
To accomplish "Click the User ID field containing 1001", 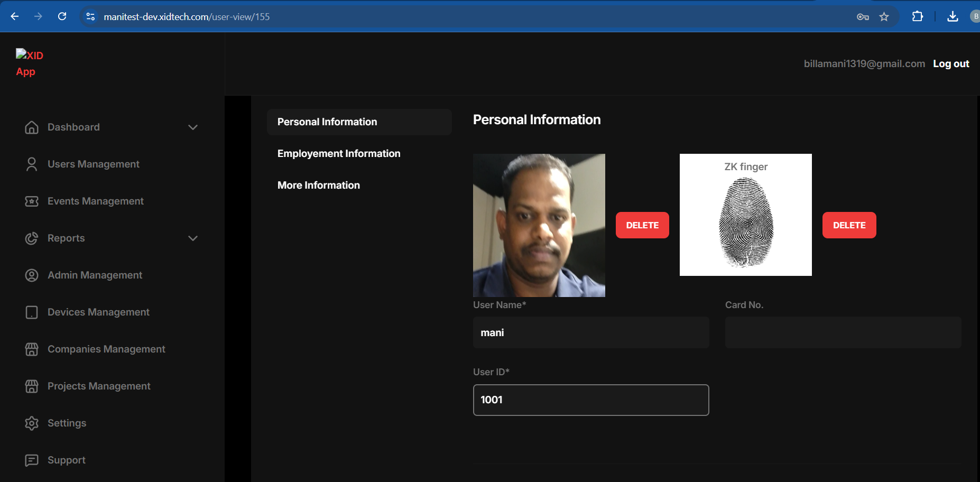I will [590, 400].
